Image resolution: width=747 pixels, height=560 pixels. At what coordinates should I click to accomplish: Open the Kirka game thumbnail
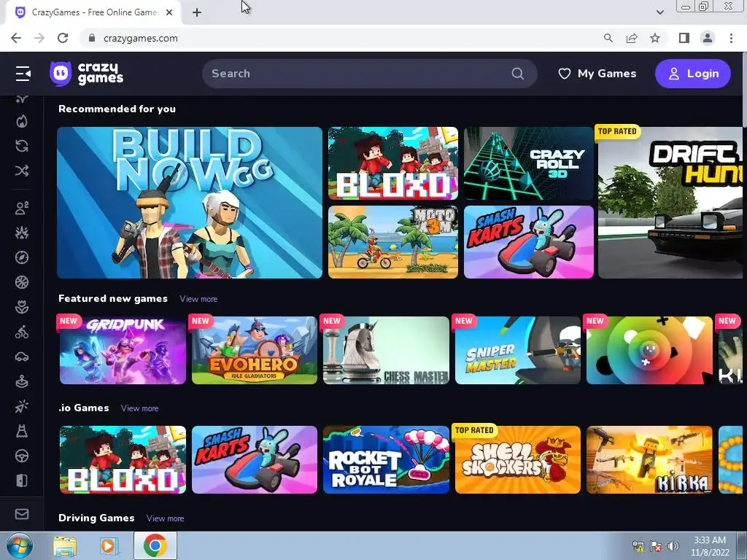click(x=649, y=460)
